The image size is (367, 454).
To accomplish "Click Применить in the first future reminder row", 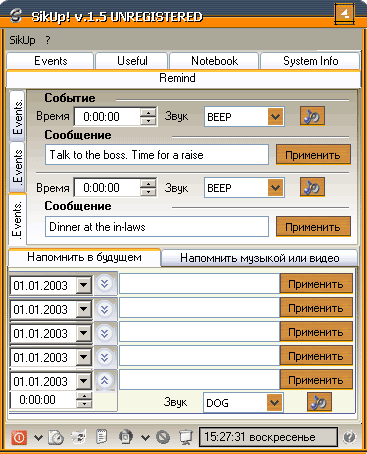I will pyautogui.click(x=316, y=284).
